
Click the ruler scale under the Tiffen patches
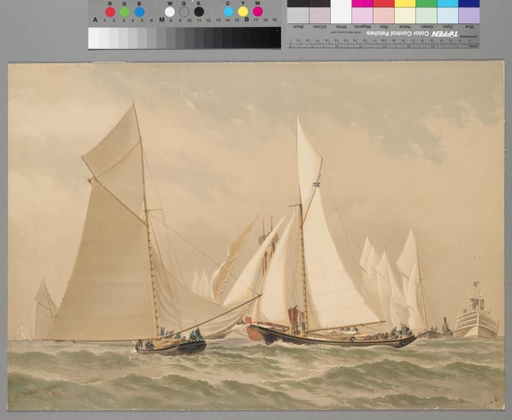[383, 43]
